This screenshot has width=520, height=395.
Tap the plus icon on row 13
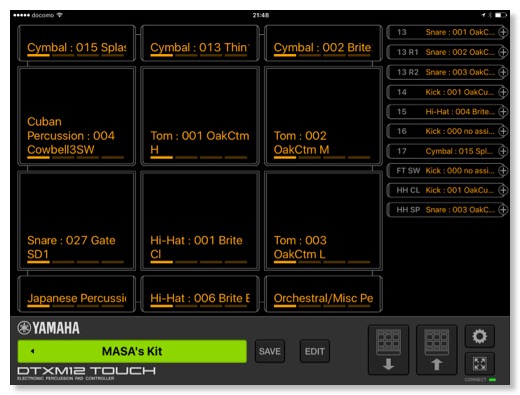pos(503,32)
